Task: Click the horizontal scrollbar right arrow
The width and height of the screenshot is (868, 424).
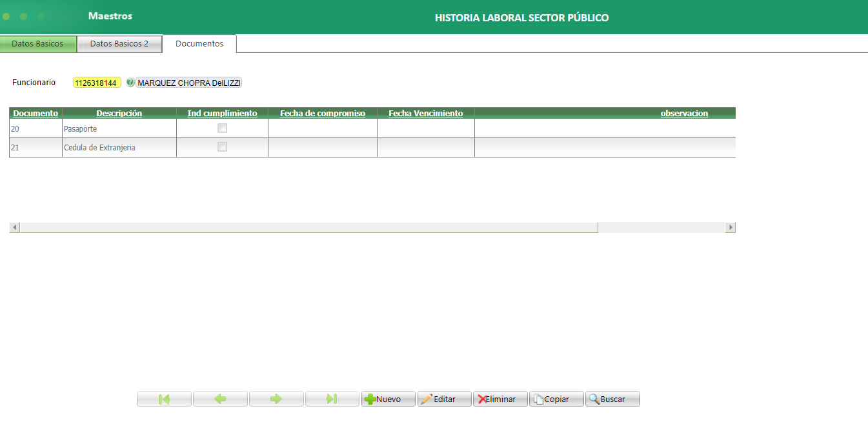Action: tap(731, 227)
